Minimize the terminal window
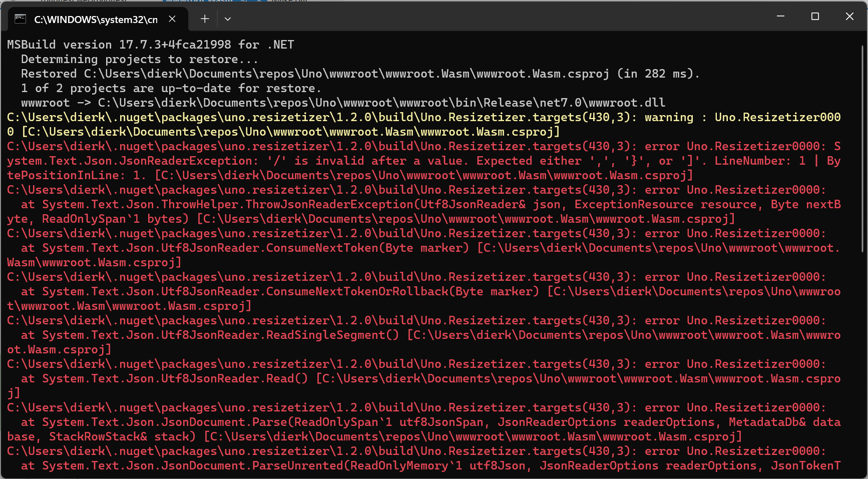The height and width of the screenshot is (479, 868). (781, 16)
